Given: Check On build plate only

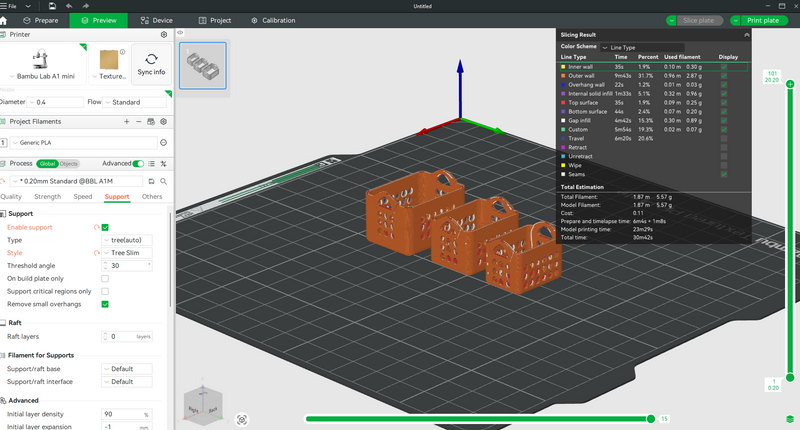Looking at the screenshot, I should pyautogui.click(x=105, y=279).
